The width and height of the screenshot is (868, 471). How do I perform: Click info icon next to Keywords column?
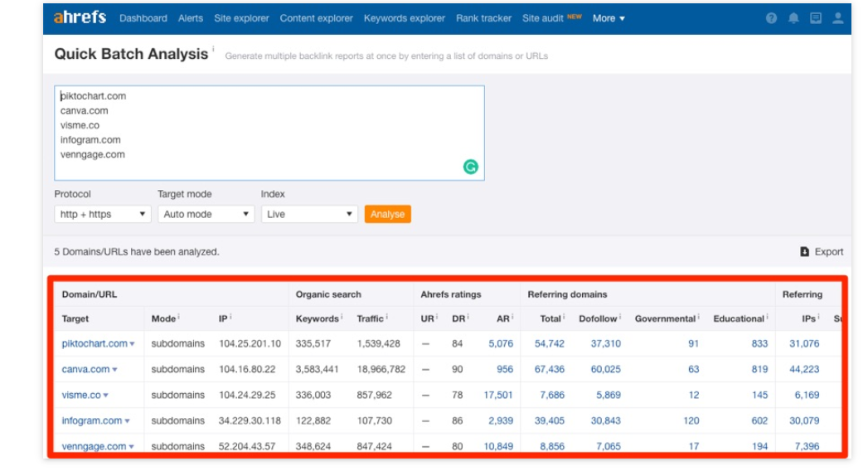click(x=342, y=316)
